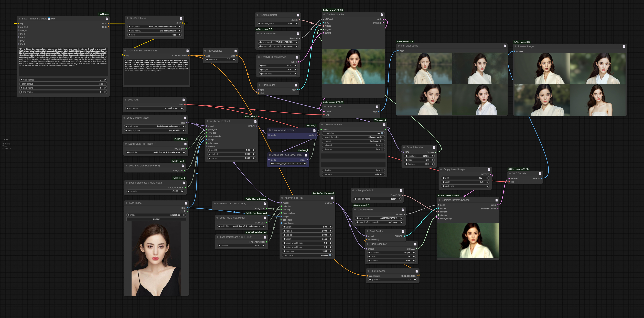
Task: Click the document icon on Empty Latent Image node
Action: pos(489,169)
